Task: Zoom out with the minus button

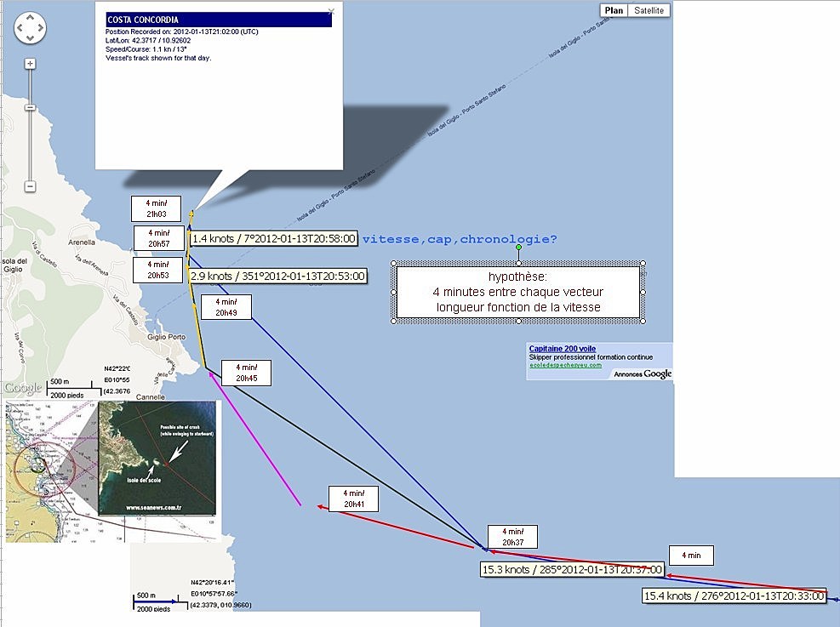Action: tap(30, 186)
